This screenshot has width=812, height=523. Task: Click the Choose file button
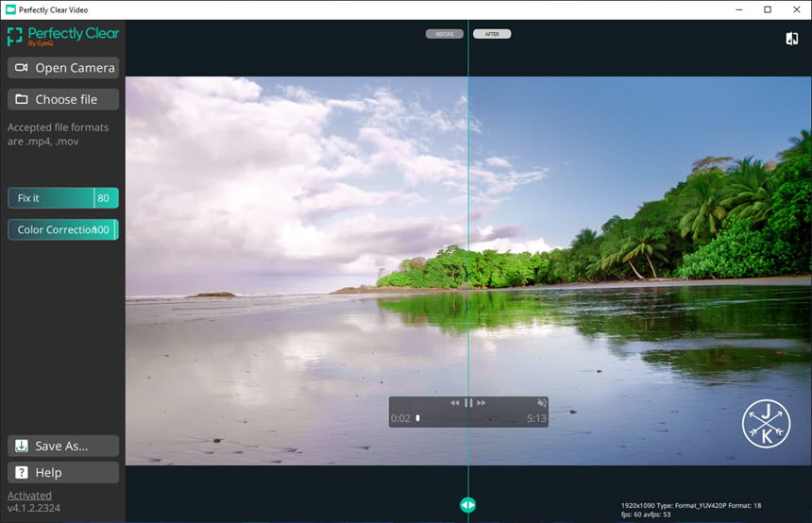[63, 99]
